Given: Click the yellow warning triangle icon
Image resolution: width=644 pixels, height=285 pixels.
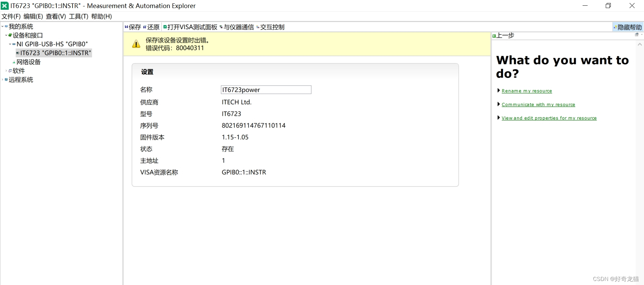Looking at the screenshot, I should coord(136,44).
